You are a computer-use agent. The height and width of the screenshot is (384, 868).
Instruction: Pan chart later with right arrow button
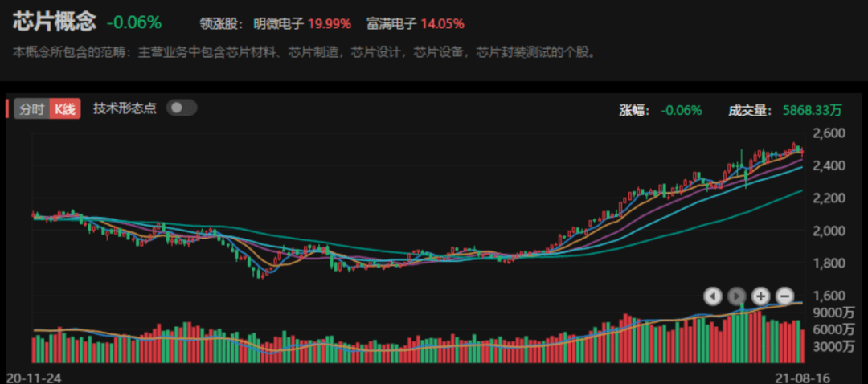pos(737,296)
